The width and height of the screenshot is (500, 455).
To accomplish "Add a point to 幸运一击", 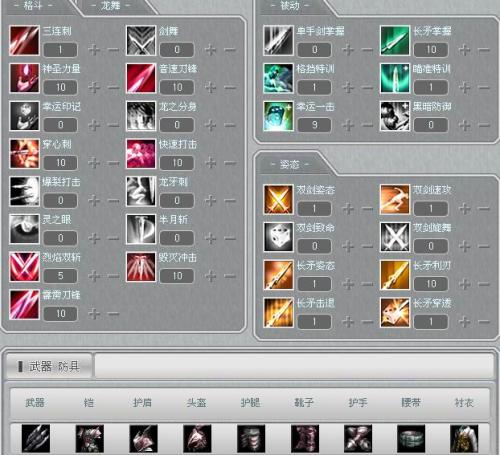I will [348, 125].
